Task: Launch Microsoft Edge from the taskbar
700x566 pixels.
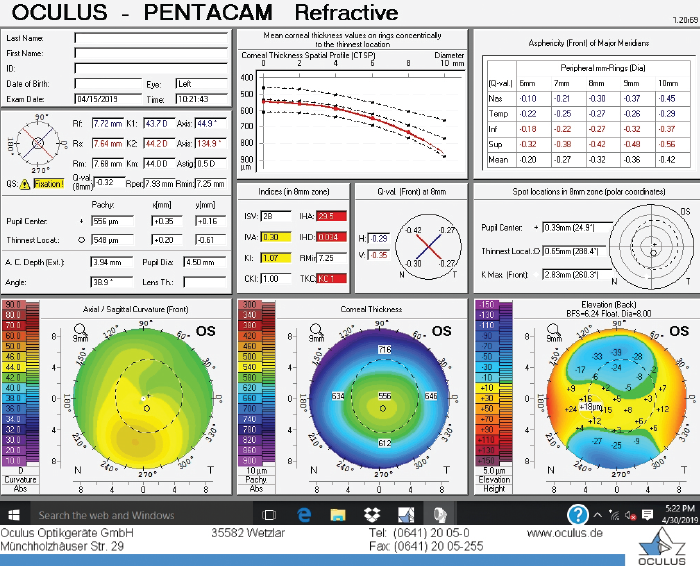Action: pyautogui.click(x=304, y=515)
